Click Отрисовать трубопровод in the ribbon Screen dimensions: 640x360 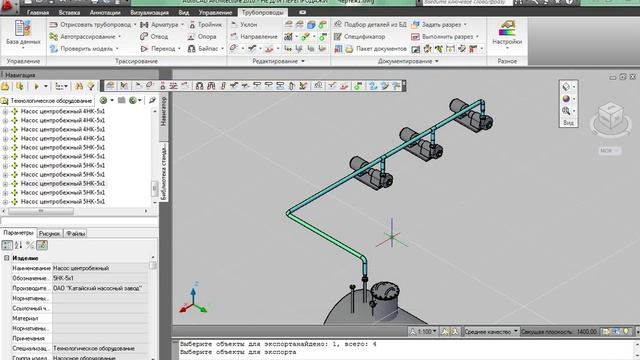click(95, 24)
